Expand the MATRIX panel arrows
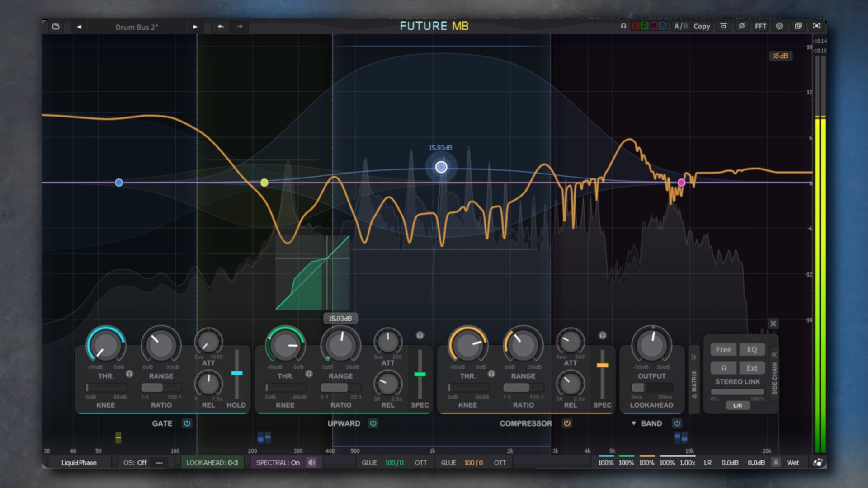The image size is (868, 488). [x=693, y=357]
